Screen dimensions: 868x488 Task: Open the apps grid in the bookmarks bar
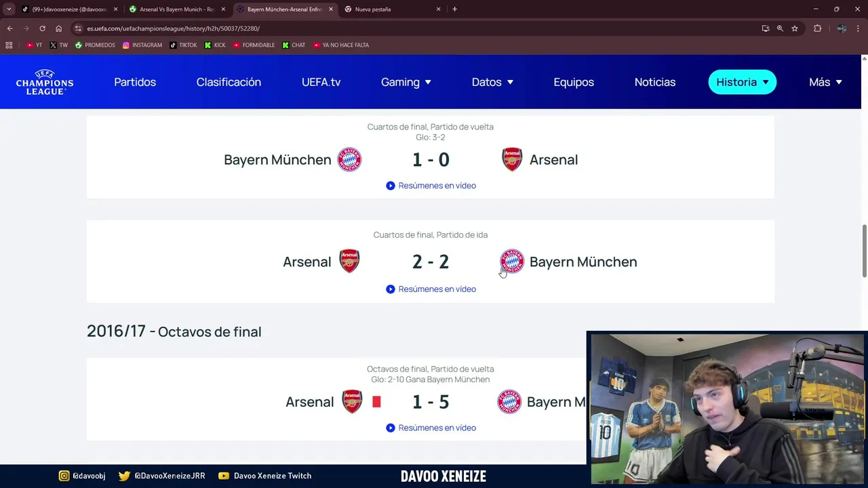[x=9, y=45]
